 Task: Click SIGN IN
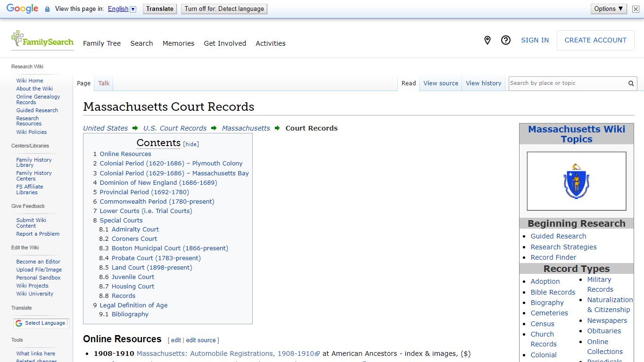(535, 41)
